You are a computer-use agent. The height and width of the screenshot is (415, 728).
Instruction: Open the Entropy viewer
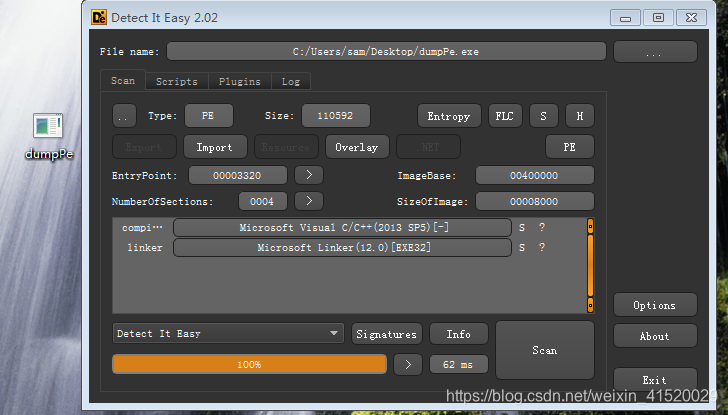point(449,116)
